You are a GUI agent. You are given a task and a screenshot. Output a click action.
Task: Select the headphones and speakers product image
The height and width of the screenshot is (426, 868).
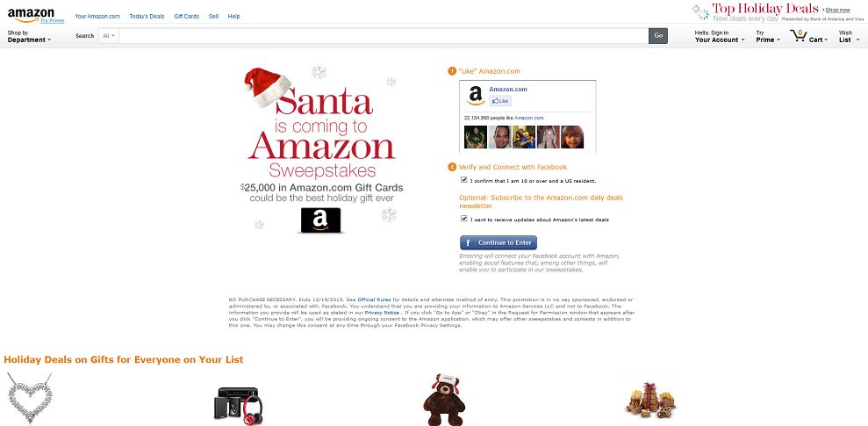coord(238,403)
